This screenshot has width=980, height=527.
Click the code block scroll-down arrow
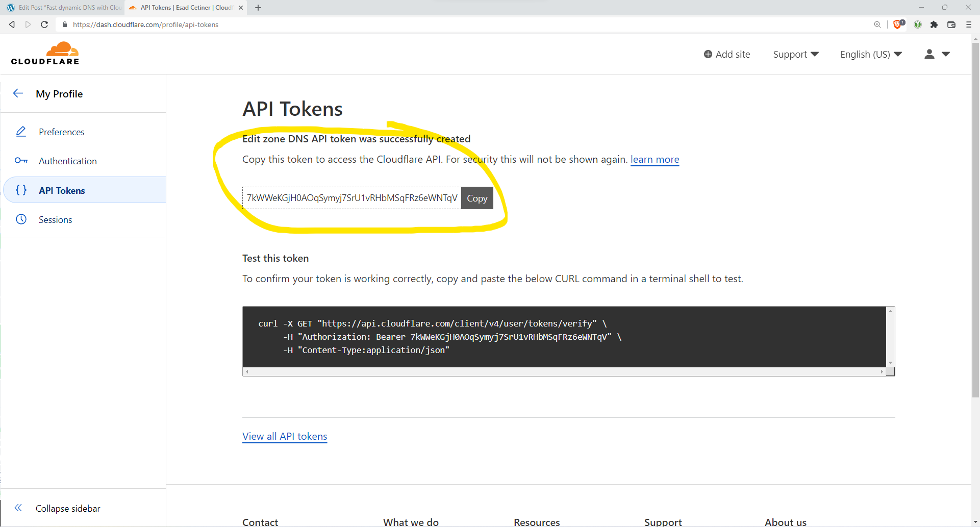click(890, 363)
